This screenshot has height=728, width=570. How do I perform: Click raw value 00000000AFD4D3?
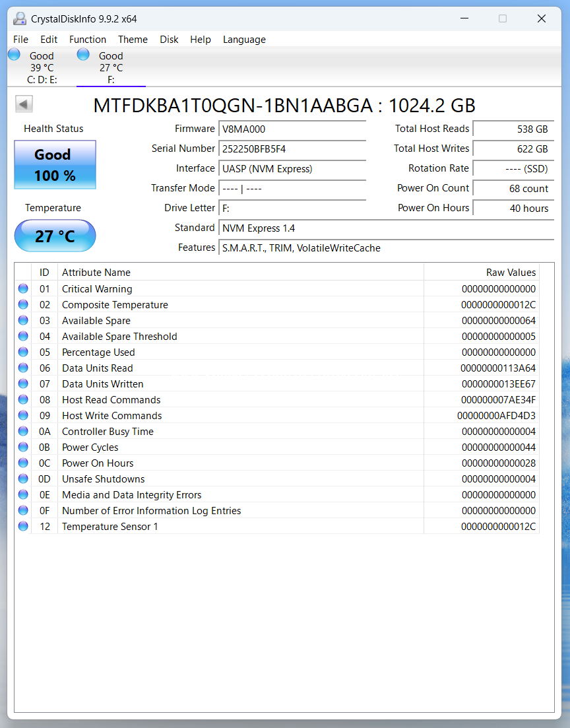tap(497, 416)
